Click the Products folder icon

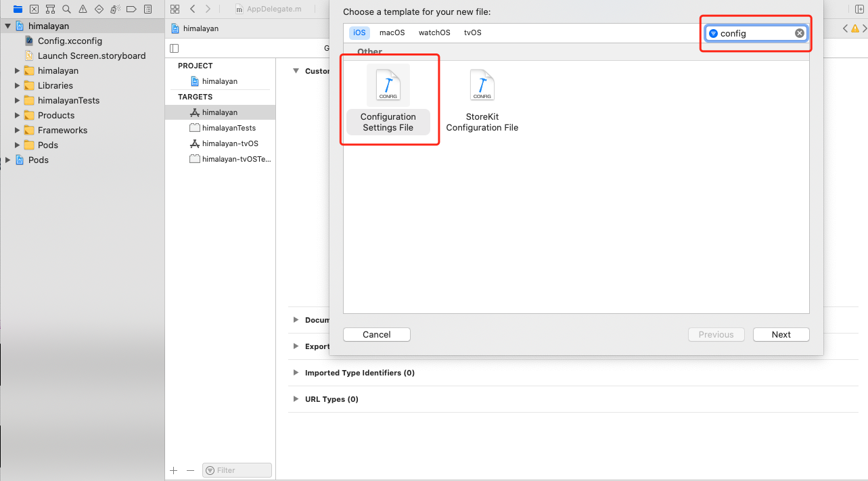pos(29,115)
